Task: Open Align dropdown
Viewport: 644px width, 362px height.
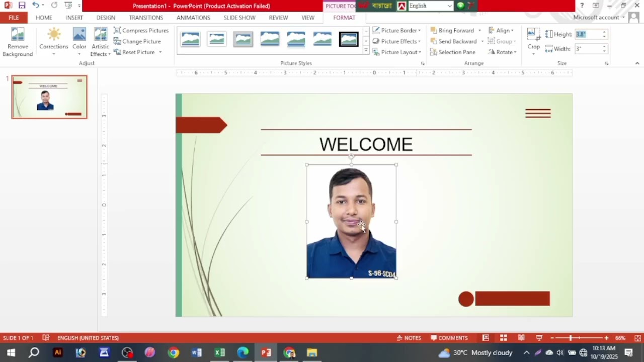Action: (x=501, y=31)
